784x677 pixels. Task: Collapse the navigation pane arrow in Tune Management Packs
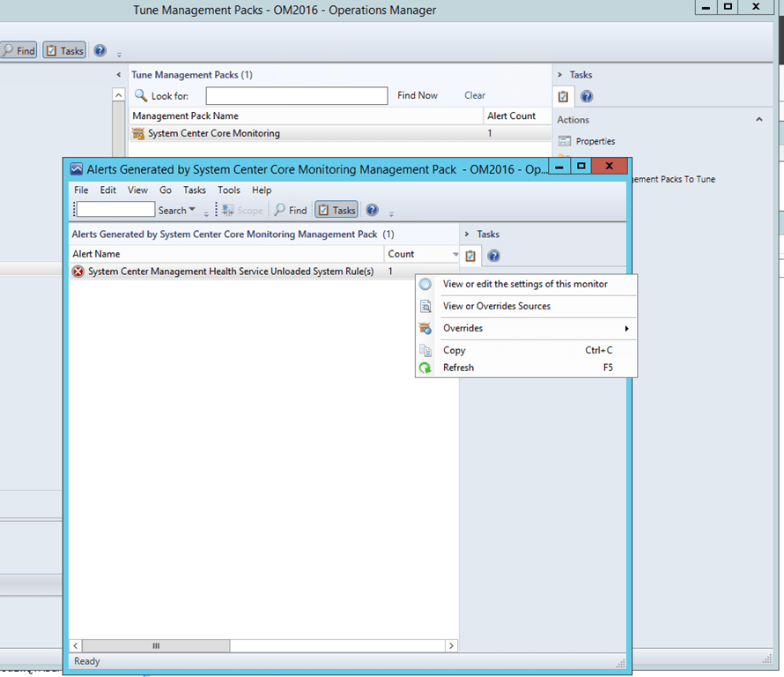coord(119,75)
